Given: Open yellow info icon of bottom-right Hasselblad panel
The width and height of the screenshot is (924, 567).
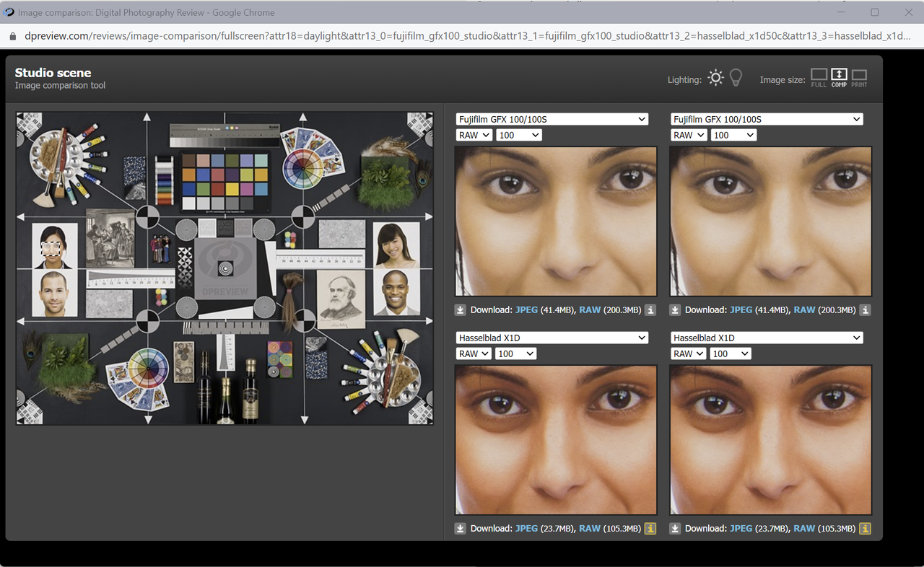Looking at the screenshot, I should (865, 528).
